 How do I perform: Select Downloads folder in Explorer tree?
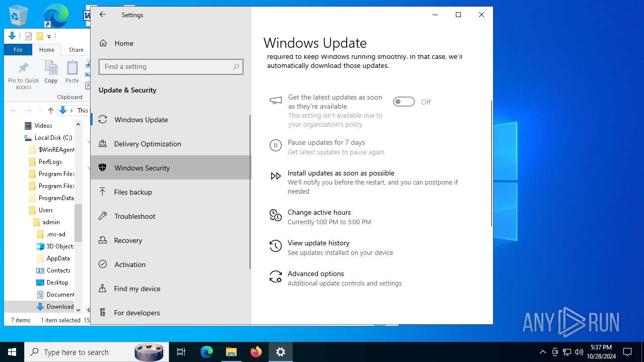tap(60, 307)
